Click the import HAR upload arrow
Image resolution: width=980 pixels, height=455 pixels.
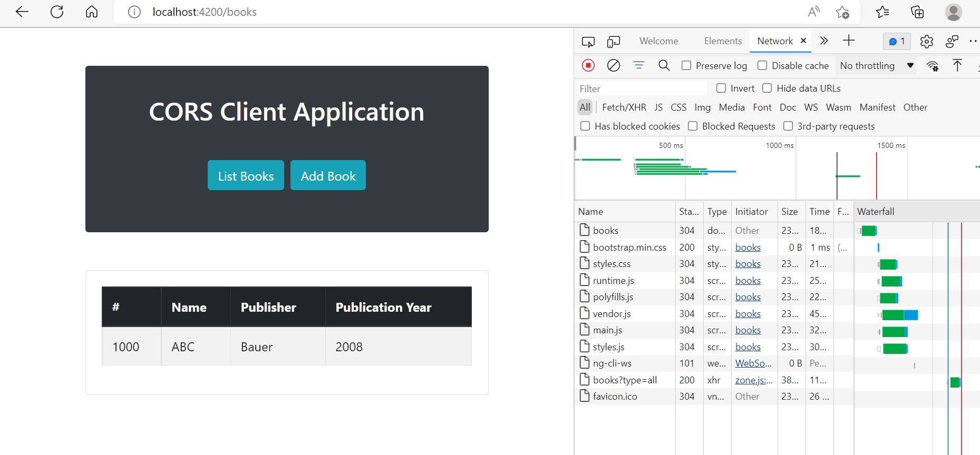957,65
